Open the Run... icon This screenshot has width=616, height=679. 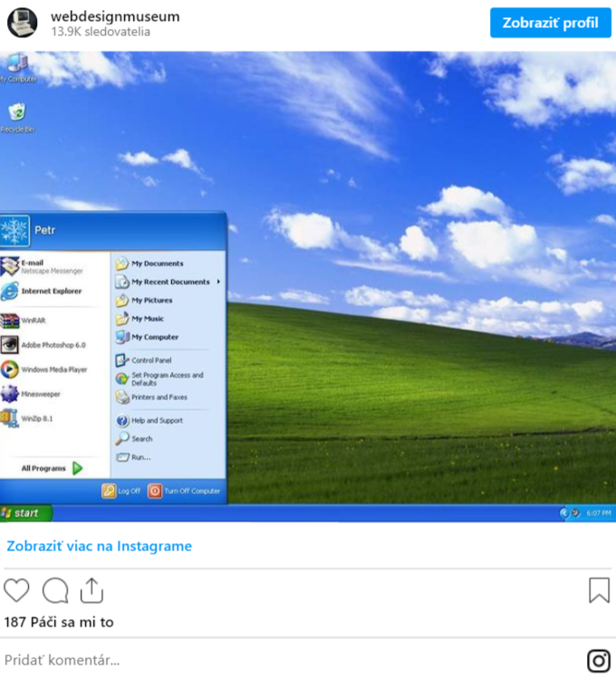coord(122,457)
